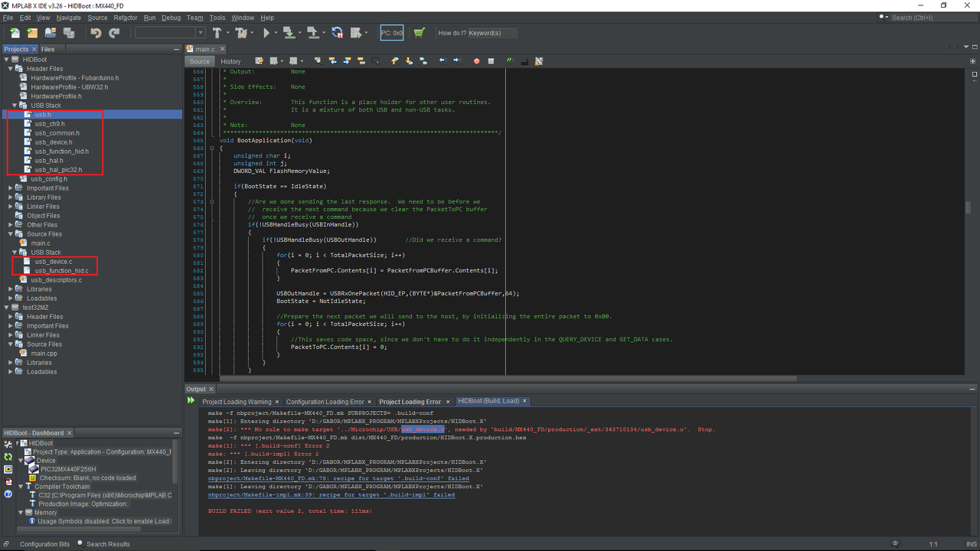
Task: Expand the Important Files folder in HIDBoot
Action: 11,188
